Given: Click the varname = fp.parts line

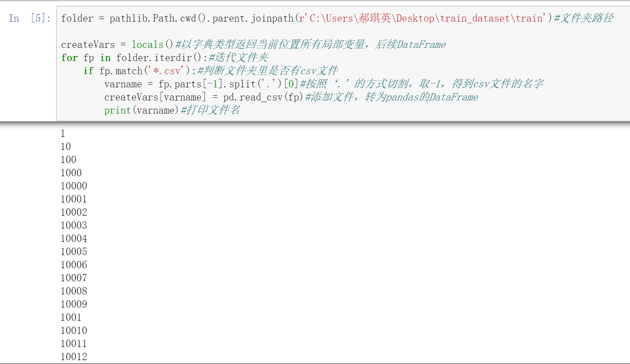Looking at the screenshot, I should click(x=324, y=84).
